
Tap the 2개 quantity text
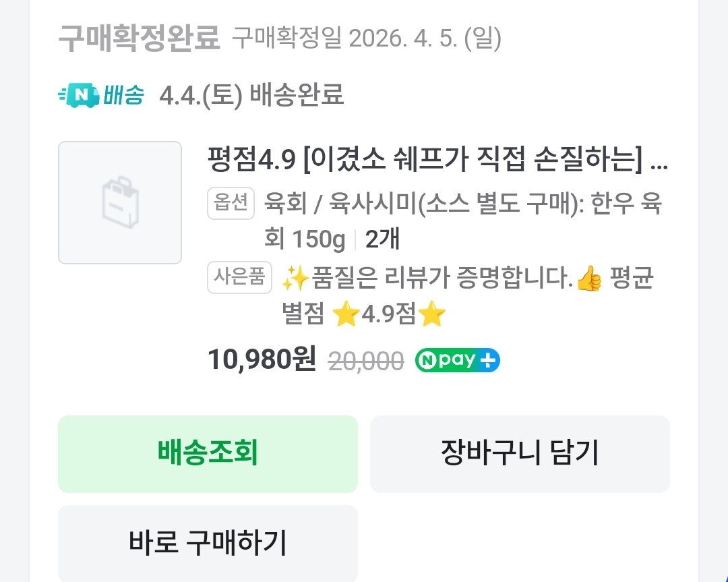(383, 239)
